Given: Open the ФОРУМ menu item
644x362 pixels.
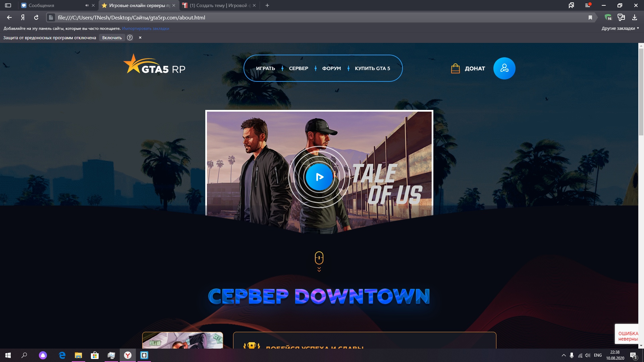Looking at the screenshot, I should pos(331,68).
